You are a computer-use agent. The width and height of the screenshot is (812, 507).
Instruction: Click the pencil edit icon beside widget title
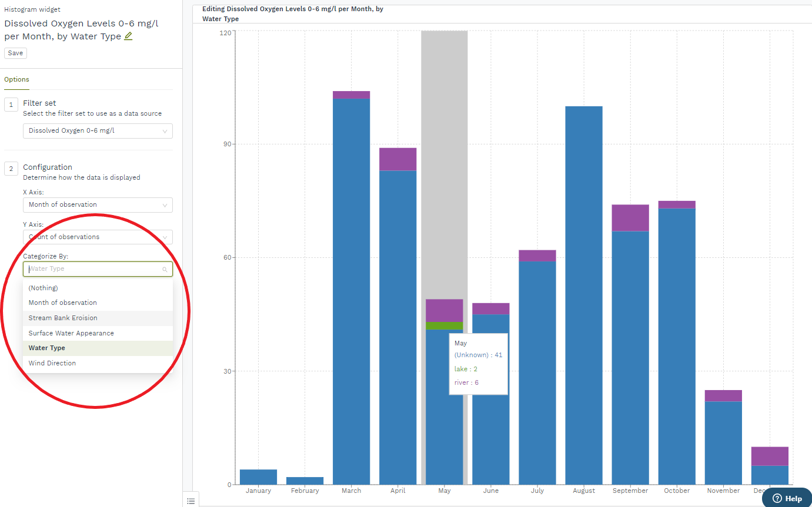pos(128,36)
